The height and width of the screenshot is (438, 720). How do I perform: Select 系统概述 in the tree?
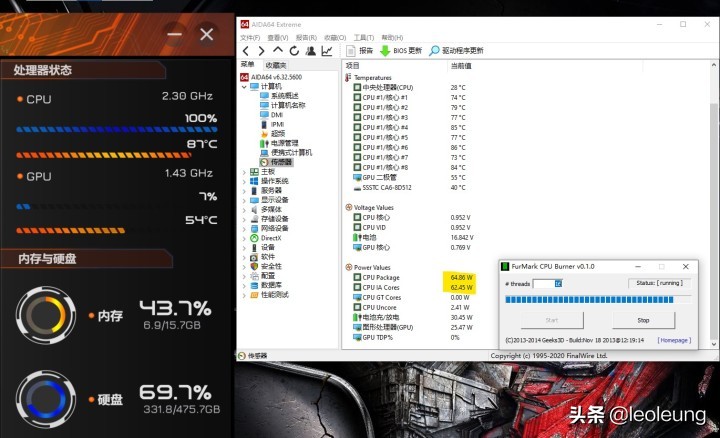[279, 95]
